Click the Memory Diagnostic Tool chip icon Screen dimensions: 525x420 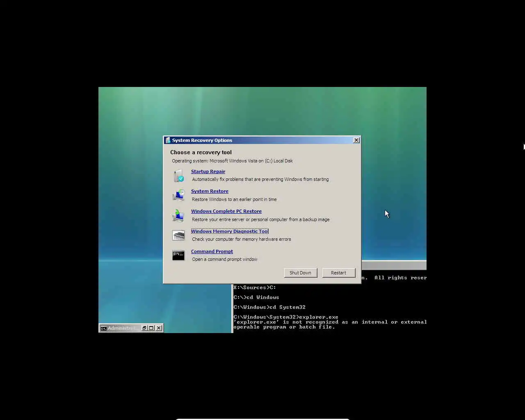[178, 235]
